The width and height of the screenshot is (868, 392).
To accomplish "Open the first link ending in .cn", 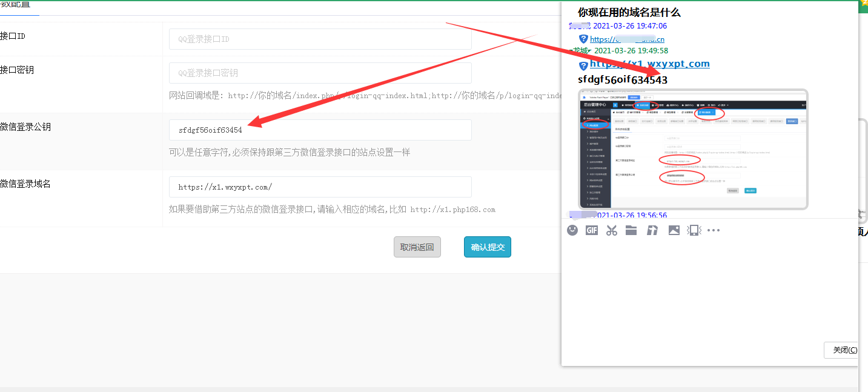I will click(627, 39).
